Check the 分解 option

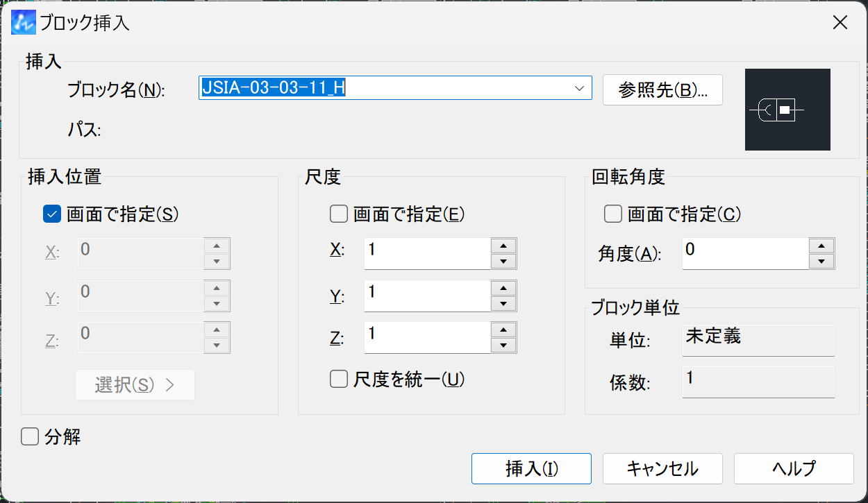click(x=30, y=437)
